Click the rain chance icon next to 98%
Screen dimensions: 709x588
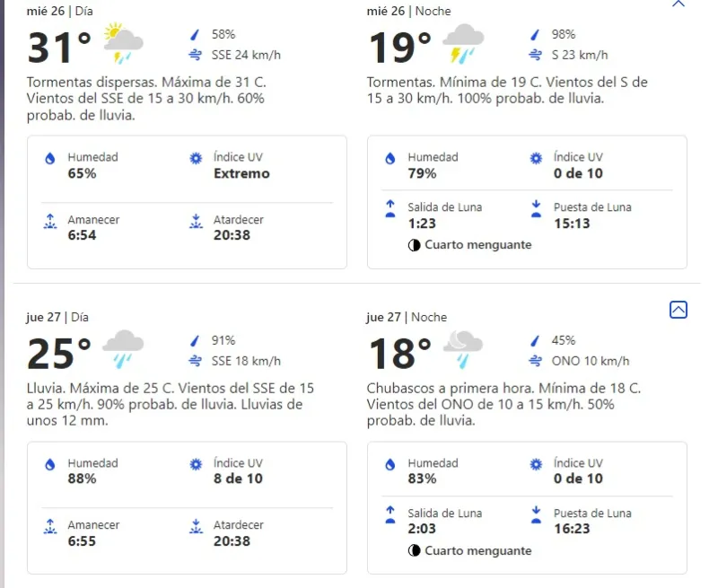536,35
